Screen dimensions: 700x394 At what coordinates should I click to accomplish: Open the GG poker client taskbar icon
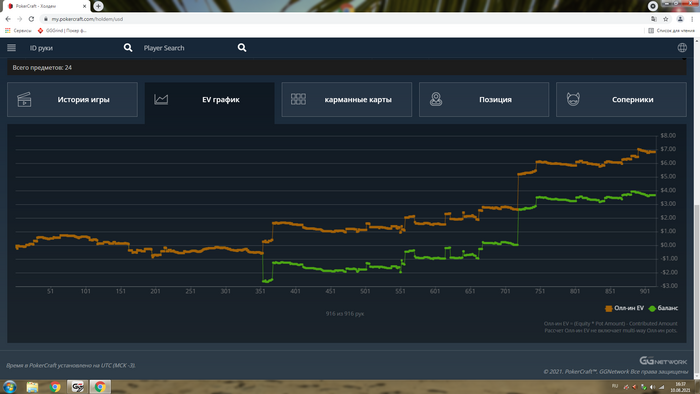[x=77, y=386]
